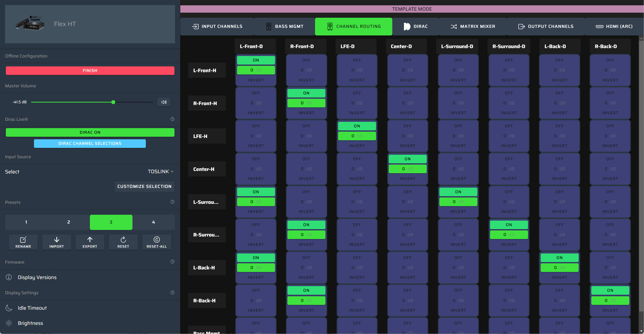Click the Export preset arrow icon
The height and width of the screenshot is (334, 644).
pos(90,240)
